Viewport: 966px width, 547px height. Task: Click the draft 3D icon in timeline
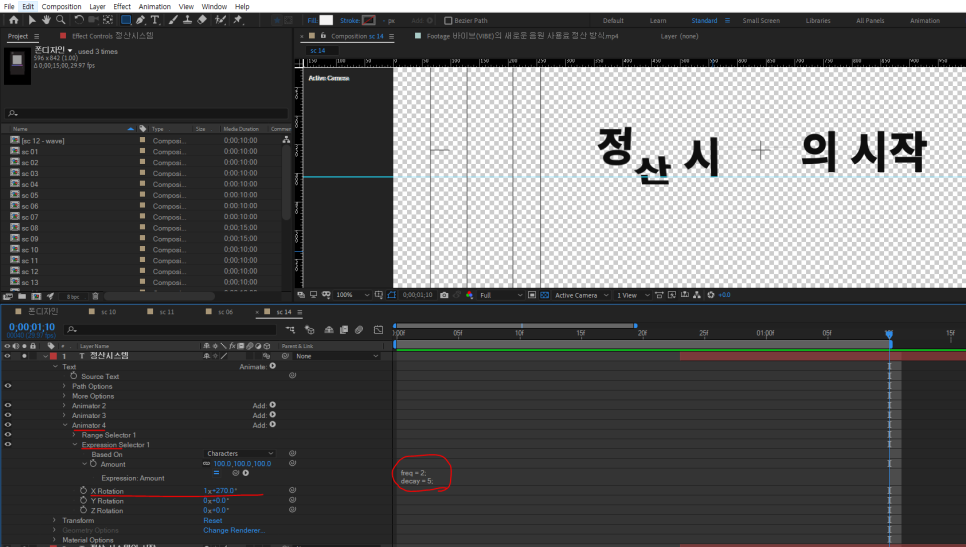pyautogui.click(x=309, y=330)
